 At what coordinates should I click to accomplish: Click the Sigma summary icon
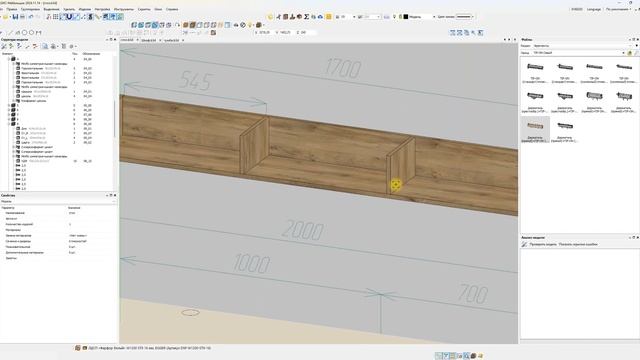click(x=307, y=17)
